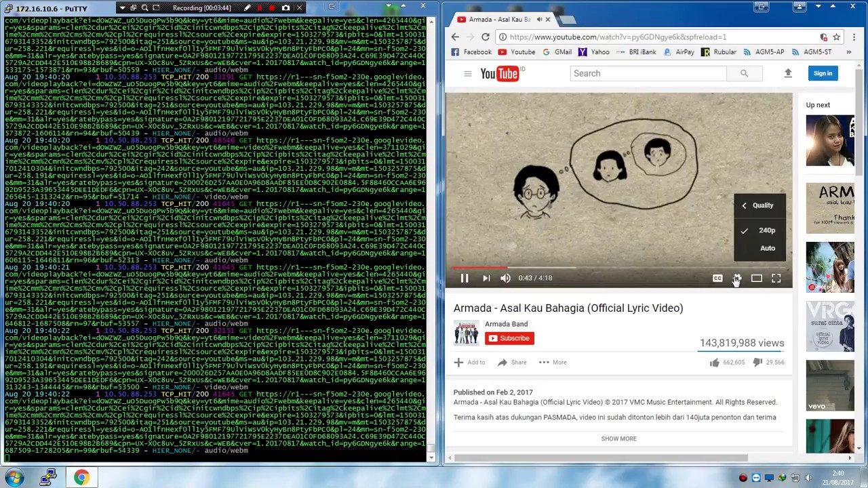
Task: Click the recorder zoom magnifier icon
Action: pos(144,8)
